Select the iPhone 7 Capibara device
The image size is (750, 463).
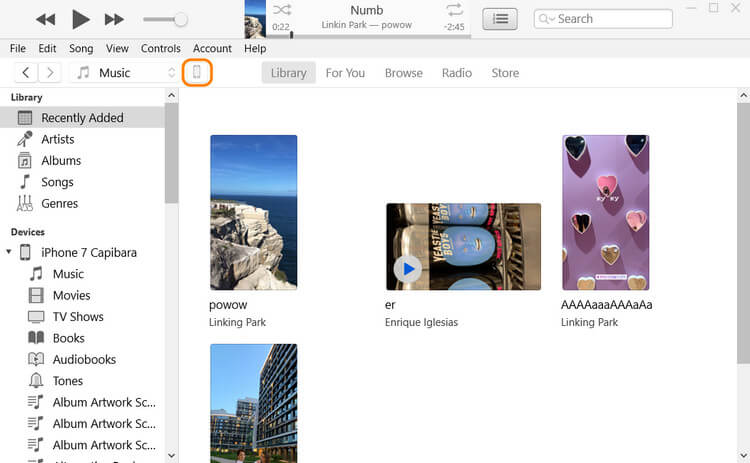click(x=88, y=253)
